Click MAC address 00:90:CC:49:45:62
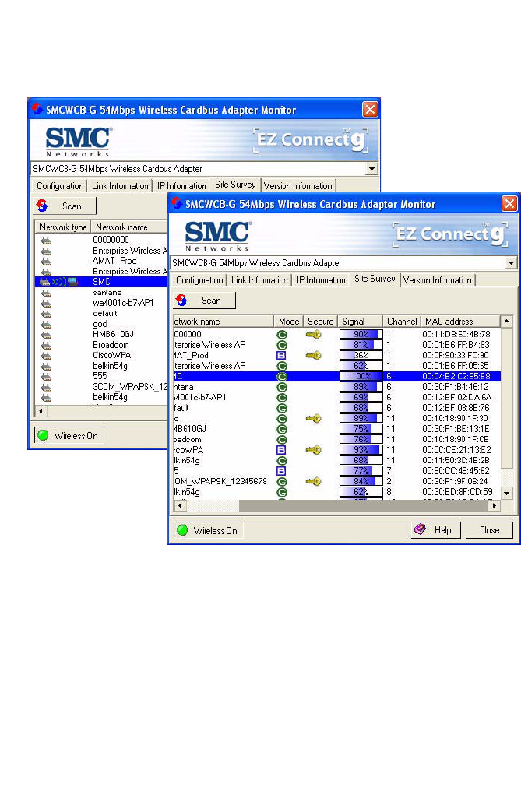 coord(456,471)
